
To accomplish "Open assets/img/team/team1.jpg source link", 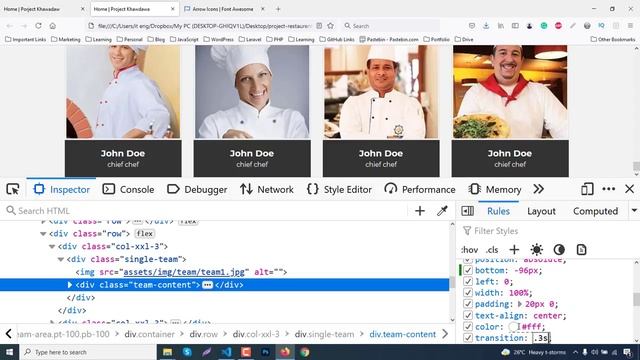I will tap(184, 272).
